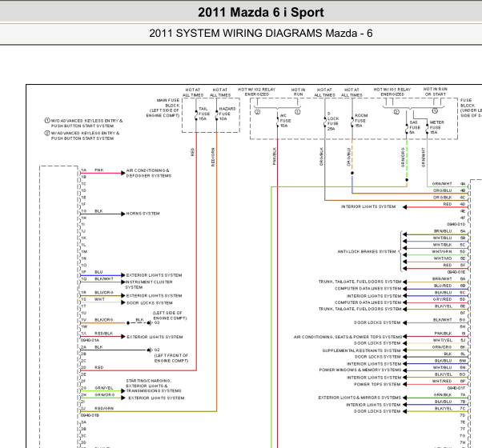Screen dimensions: 482x448
Task: Select 'POWER WINDOWS & MEMORY SYSTEMS' label
Action: [360, 370]
